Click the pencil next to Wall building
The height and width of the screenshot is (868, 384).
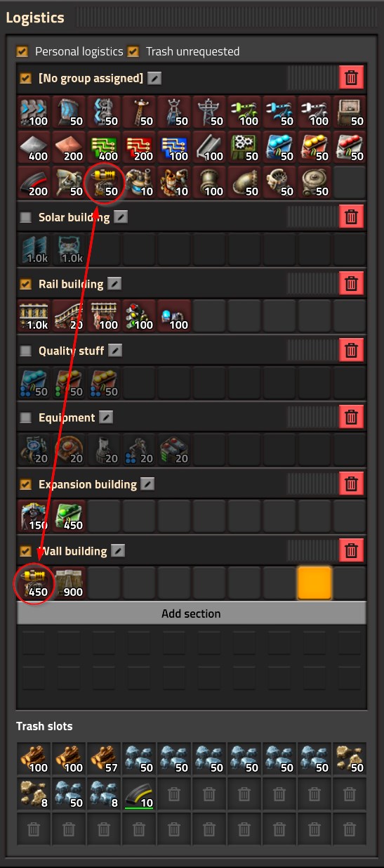coord(119,551)
